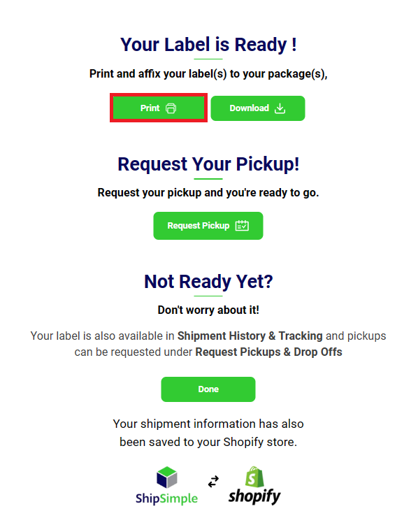
Task: Click the calendar checklist icon
Action: coord(242,225)
